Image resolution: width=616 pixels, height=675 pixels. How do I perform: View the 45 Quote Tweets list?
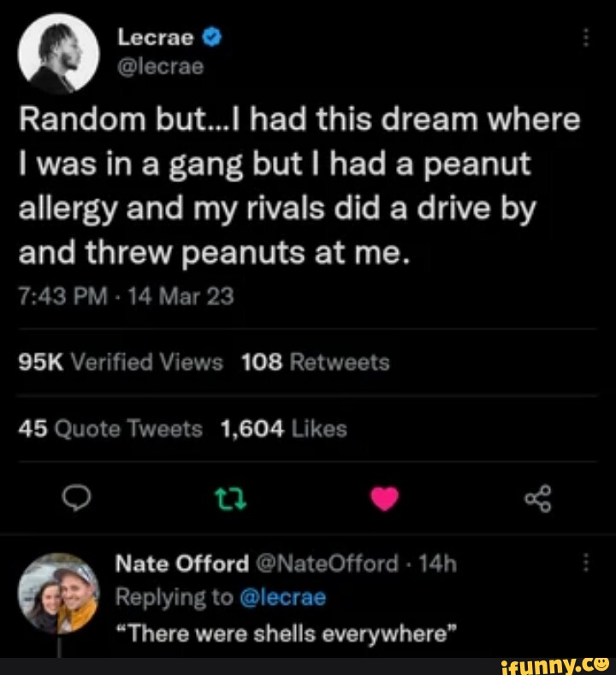tap(111, 429)
